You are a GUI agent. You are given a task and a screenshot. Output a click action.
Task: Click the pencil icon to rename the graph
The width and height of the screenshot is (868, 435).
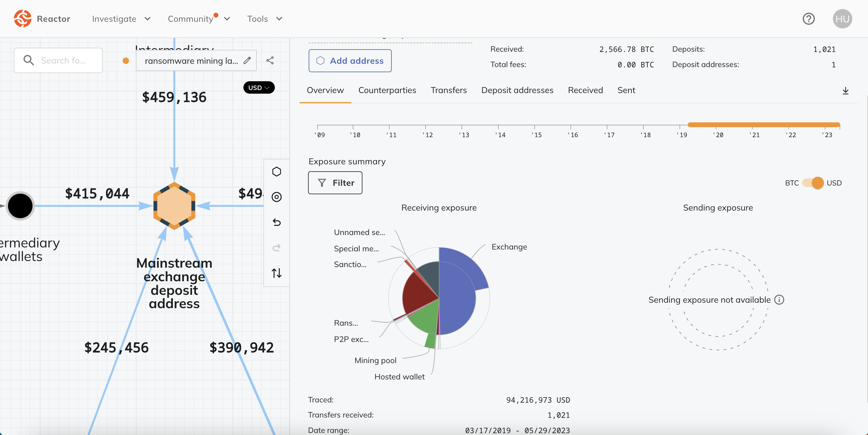click(247, 61)
